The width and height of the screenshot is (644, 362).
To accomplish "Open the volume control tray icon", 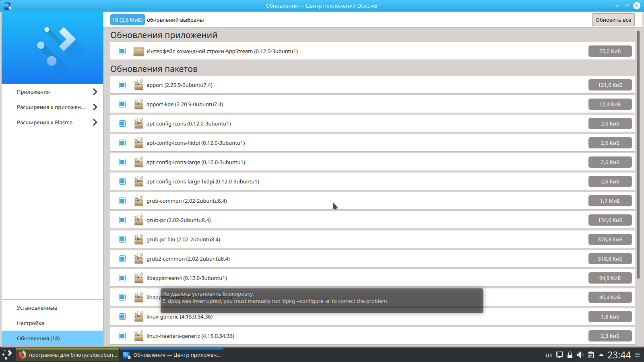I will (580, 355).
